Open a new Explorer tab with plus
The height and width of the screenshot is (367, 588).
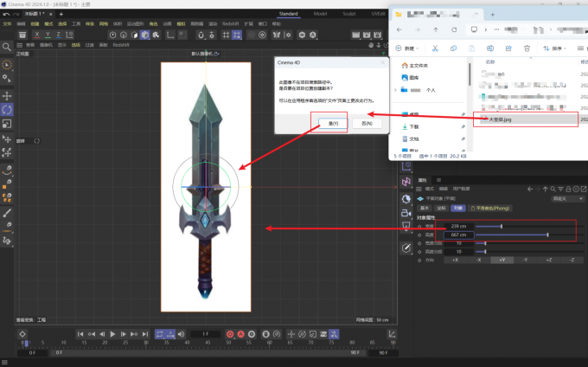(x=492, y=15)
